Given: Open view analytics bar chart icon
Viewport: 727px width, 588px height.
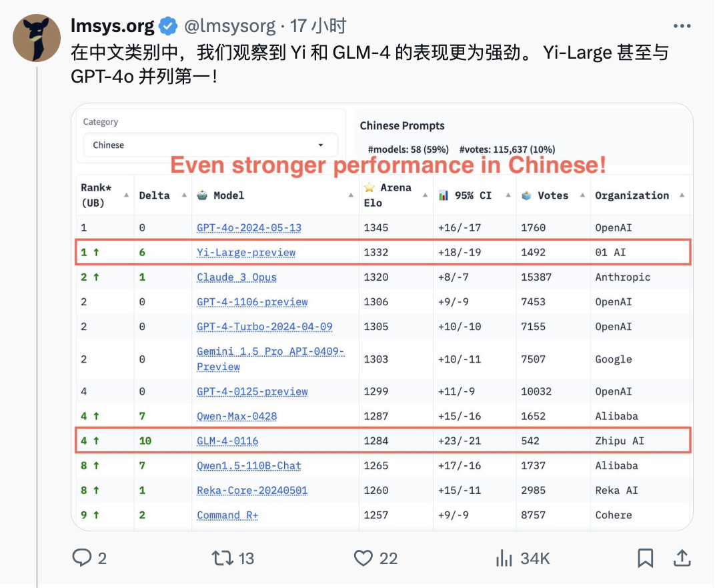Looking at the screenshot, I should 504,558.
